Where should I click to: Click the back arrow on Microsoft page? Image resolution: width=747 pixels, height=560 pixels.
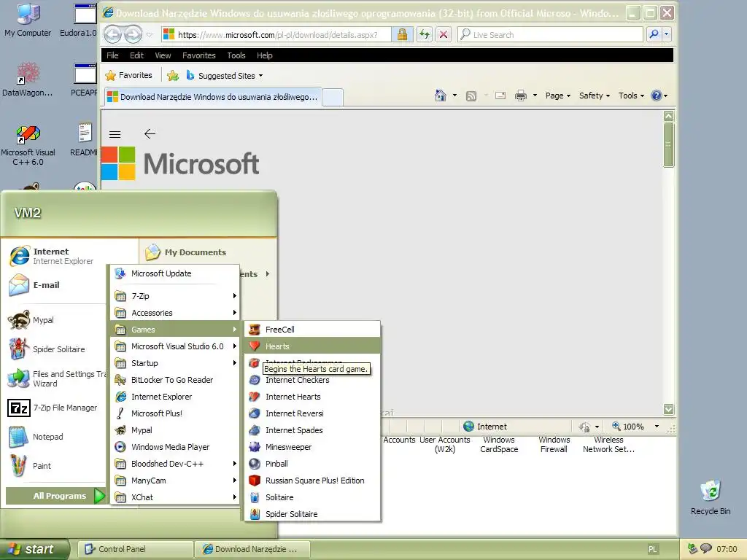[150, 134]
